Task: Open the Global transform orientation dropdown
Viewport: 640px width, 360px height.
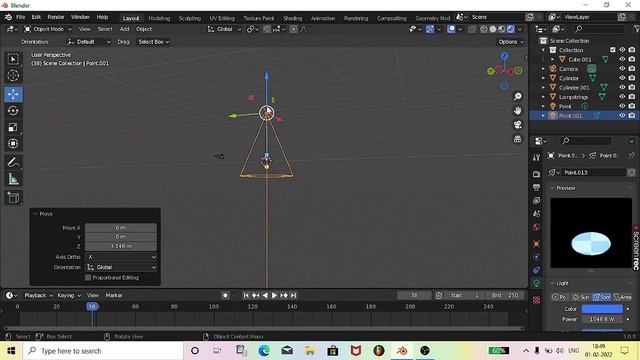Action: [x=224, y=29]
